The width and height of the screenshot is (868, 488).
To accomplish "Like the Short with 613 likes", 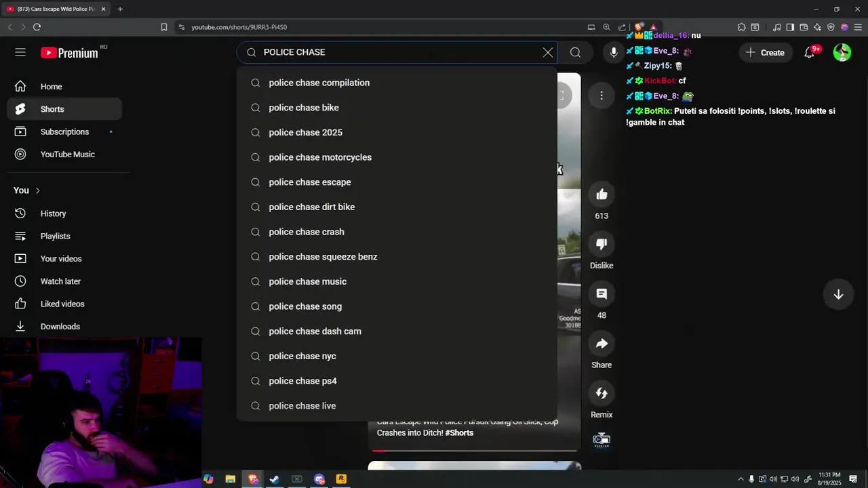I will coord(601,195).
